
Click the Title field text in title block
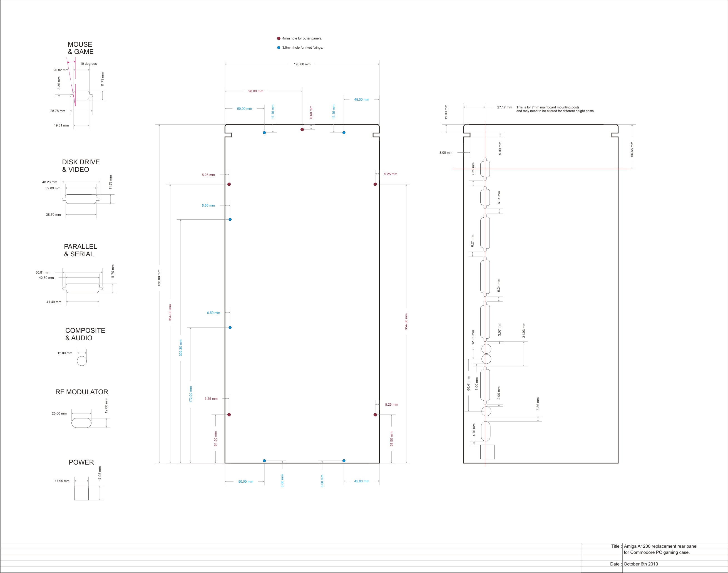660,546
